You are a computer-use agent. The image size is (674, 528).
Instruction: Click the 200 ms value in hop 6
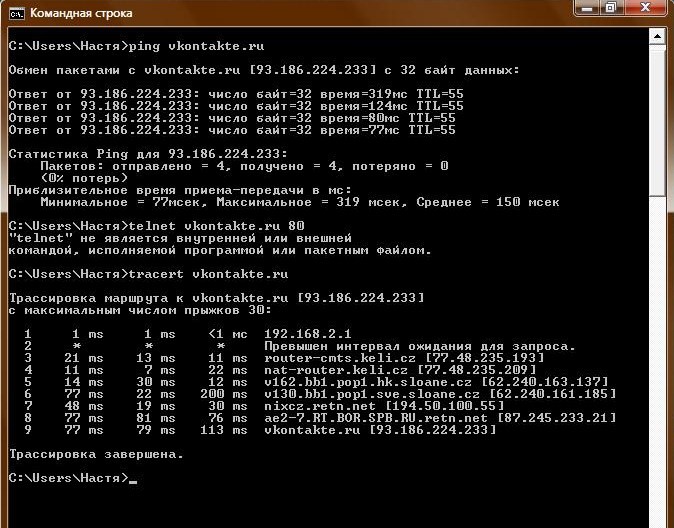pyautogui.click(x=224, y=394)
